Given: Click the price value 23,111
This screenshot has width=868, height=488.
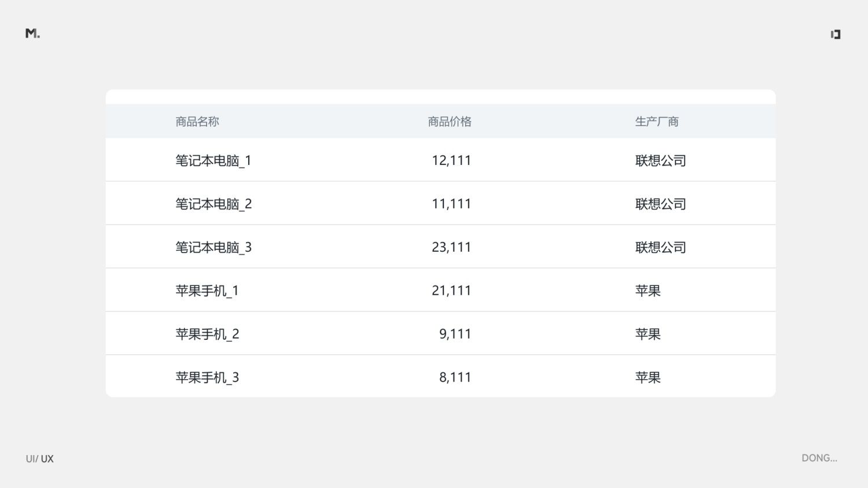Looking at the screenshot, I should coord(451,247).
